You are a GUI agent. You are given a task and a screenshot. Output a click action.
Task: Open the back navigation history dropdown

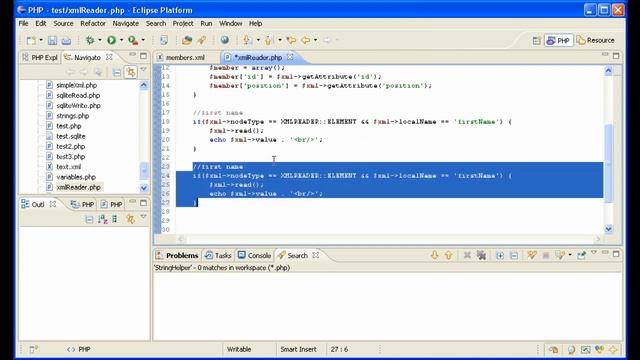point(315,40)
